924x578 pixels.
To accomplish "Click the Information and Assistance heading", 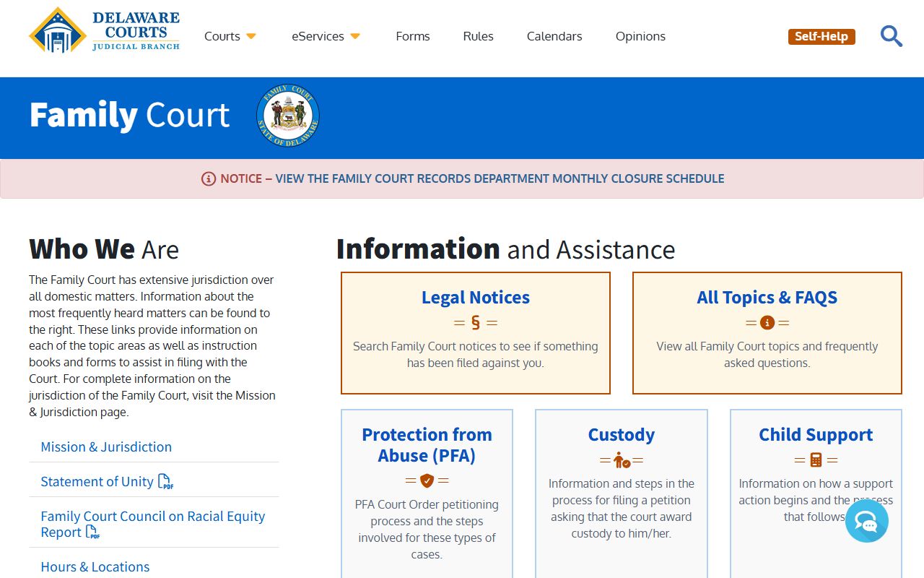I will [x=506, y=249].
